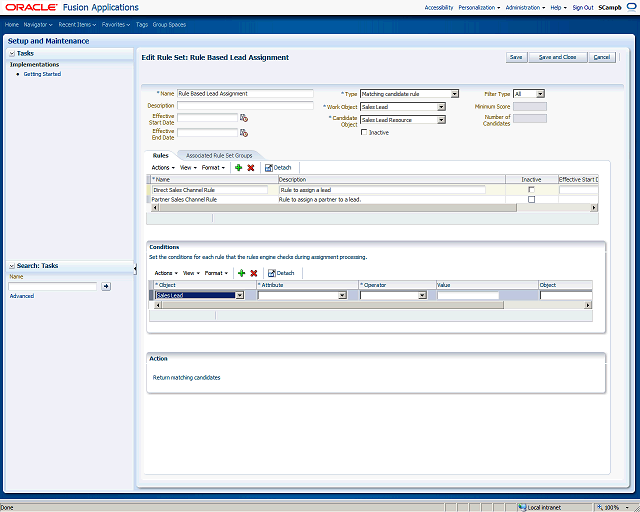640x512 pixels.
Task: Open the Tags link
Action: [142, 24]
